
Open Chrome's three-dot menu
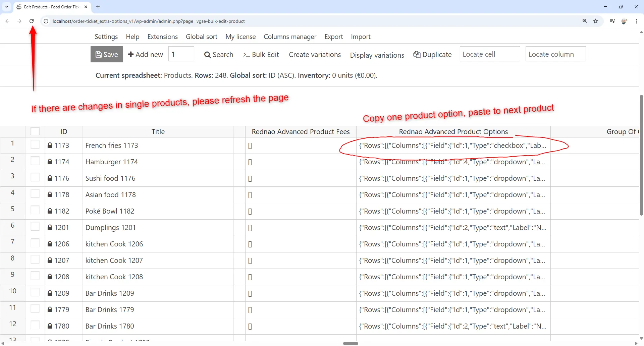[x=636, y=21]
